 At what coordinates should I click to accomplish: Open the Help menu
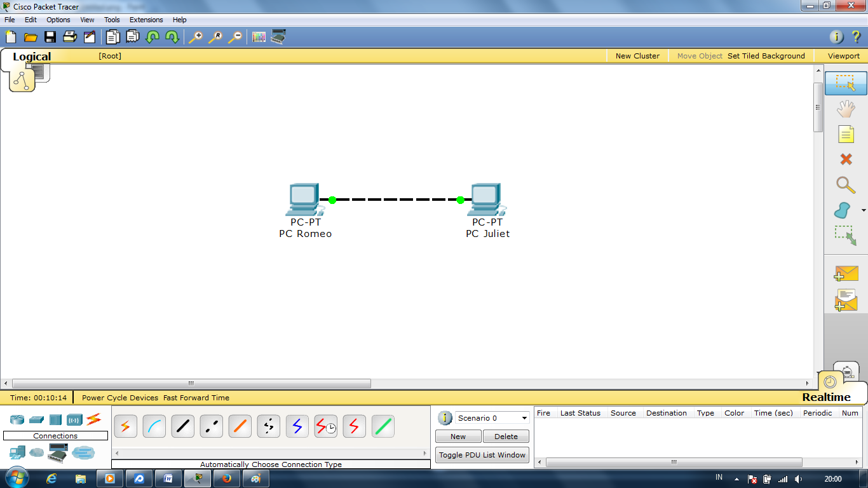(180, 20)
